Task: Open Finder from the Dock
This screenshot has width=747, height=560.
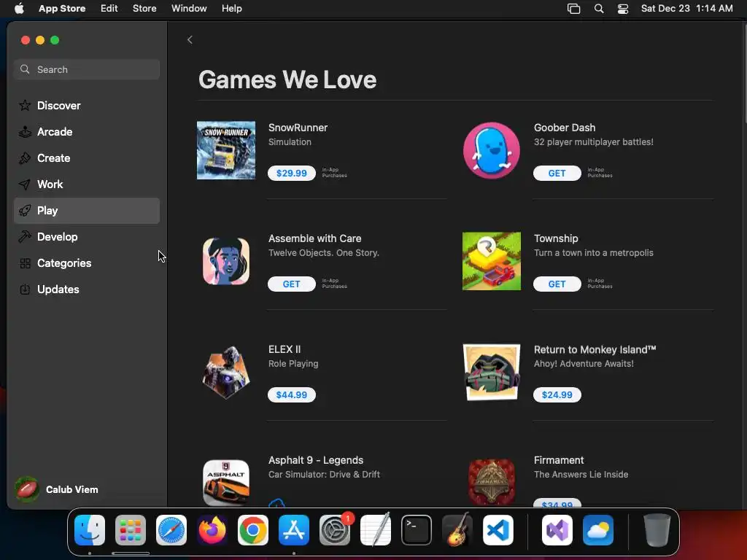Action: [x=90, y=530]
